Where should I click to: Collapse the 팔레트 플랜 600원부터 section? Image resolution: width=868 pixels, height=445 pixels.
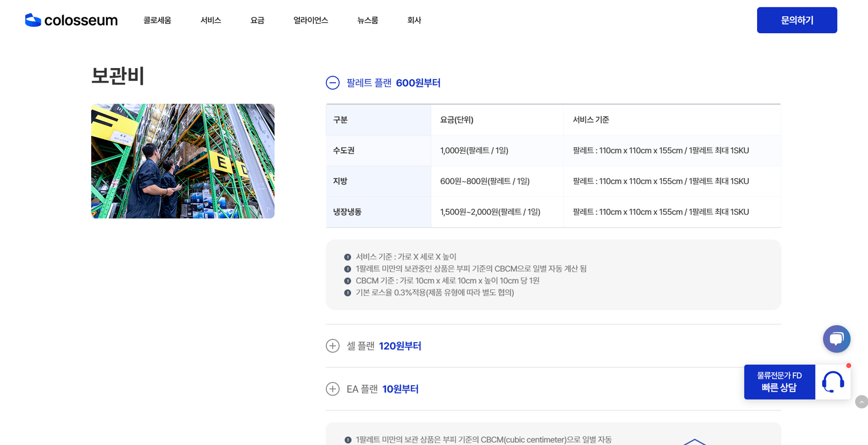pyautogui.click(x=393, y=83)
